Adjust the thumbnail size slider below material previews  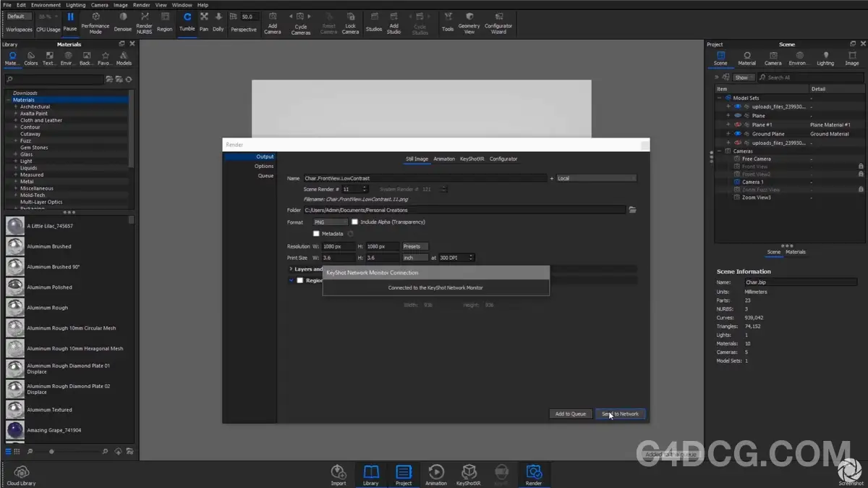[x=51, y=451]
